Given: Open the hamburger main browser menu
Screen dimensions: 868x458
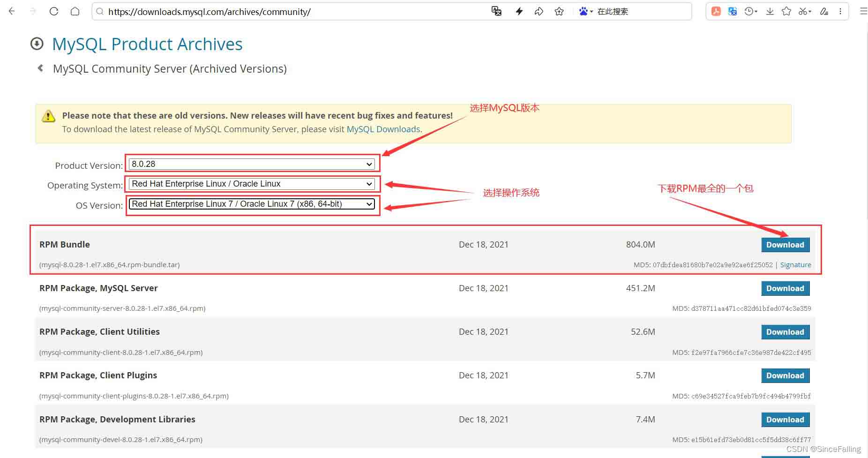Looking at the screenshot, I should click(863, 11).
